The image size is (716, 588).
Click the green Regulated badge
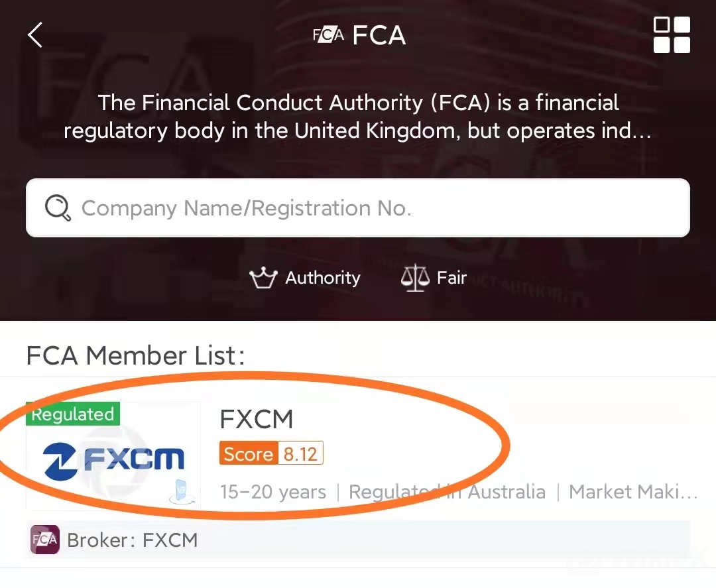pos(73,414)
